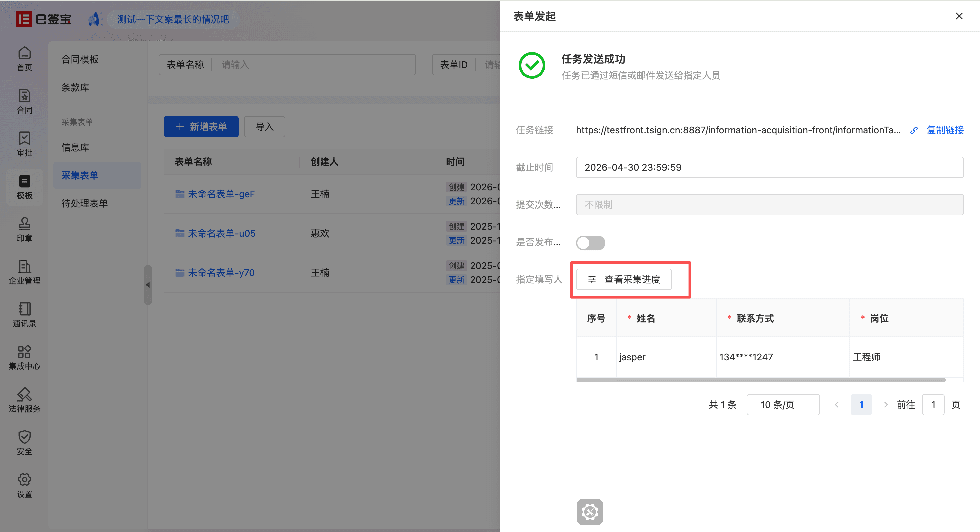Open the 截止时间 date picker field
The image size is (980, 532).
[770, 167]
